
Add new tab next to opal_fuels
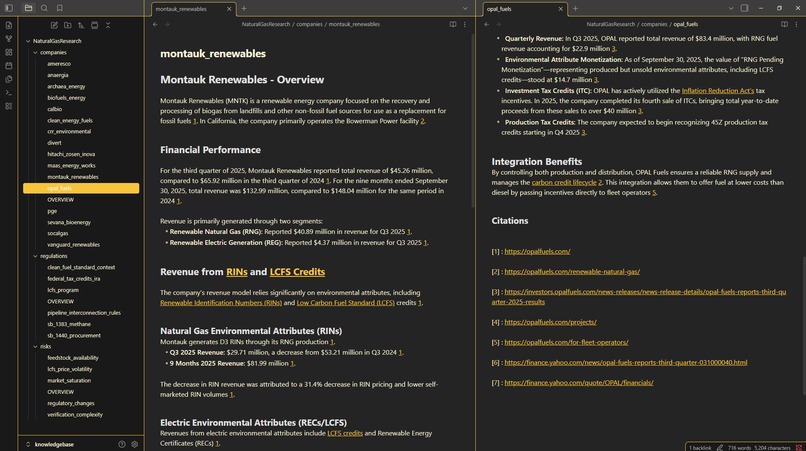coord(575,9)
